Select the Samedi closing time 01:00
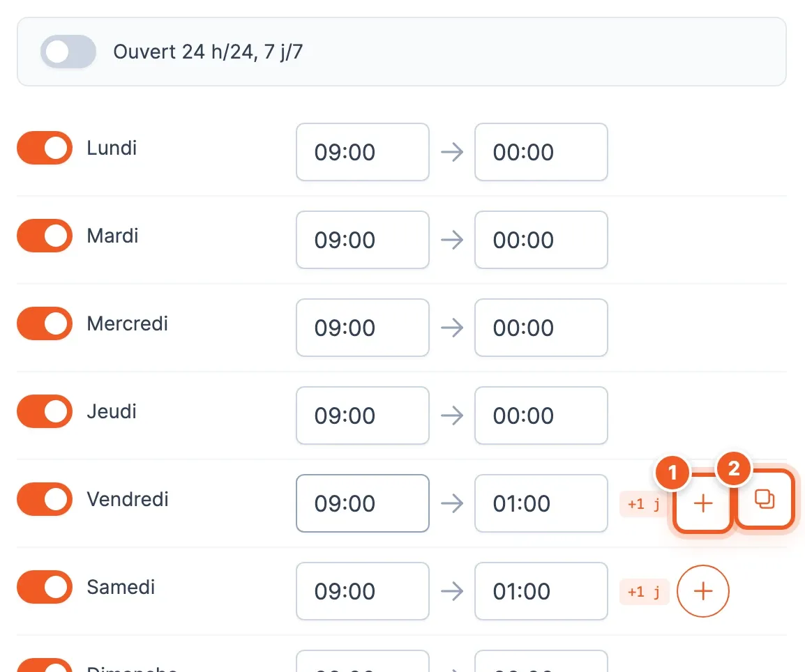The width and height of the screenshot is (805, 672). click(x=541, y=591)
